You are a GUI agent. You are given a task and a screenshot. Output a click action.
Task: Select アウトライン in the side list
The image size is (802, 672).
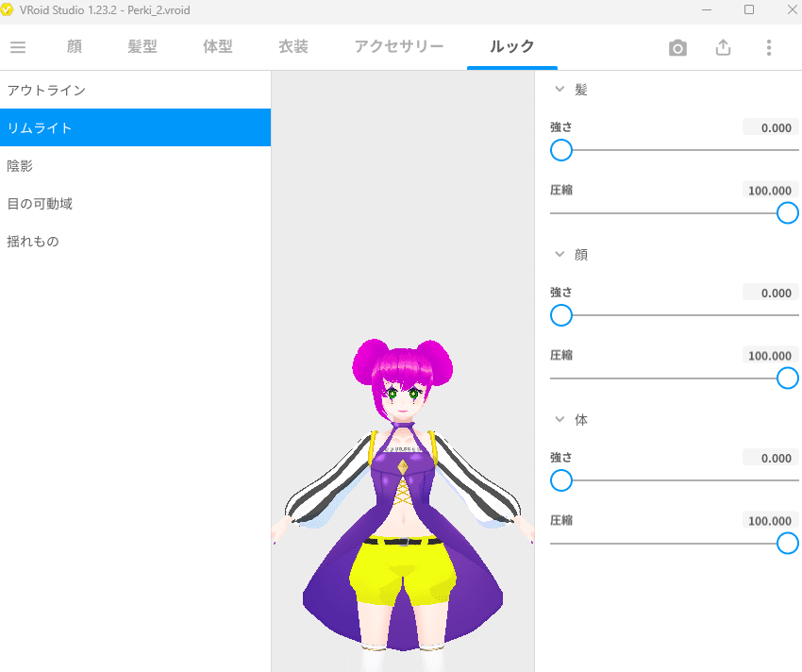[x=135, y=90]
